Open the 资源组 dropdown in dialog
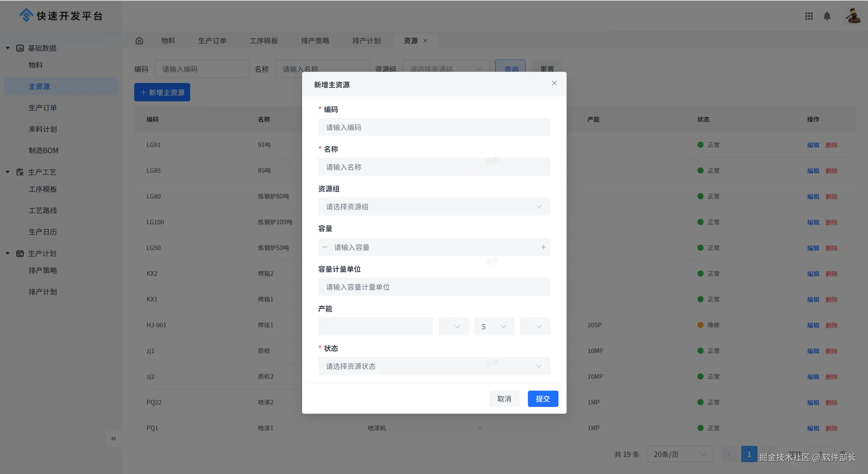Image resolution: width=868 pixels, height=474 pixels. (434, 207)
